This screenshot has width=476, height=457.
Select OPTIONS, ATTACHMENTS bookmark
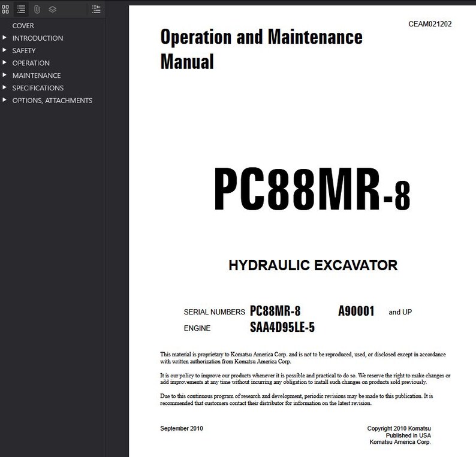(x=52, y=101)
